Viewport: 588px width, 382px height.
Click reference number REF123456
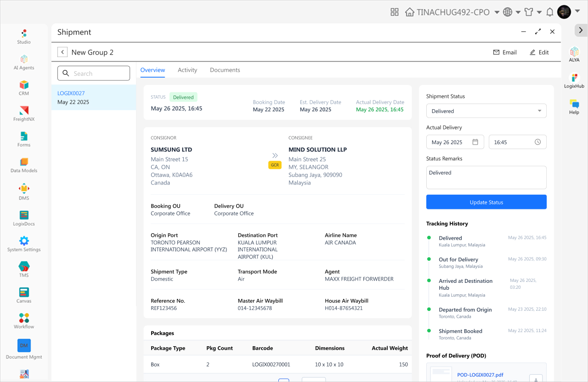coord(164,308)
